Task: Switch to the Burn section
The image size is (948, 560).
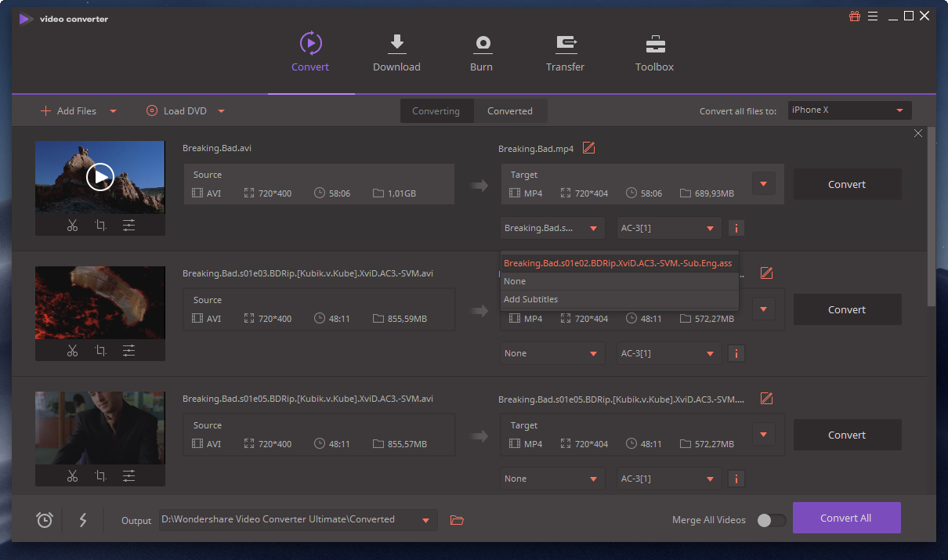Action: [481, 52]
